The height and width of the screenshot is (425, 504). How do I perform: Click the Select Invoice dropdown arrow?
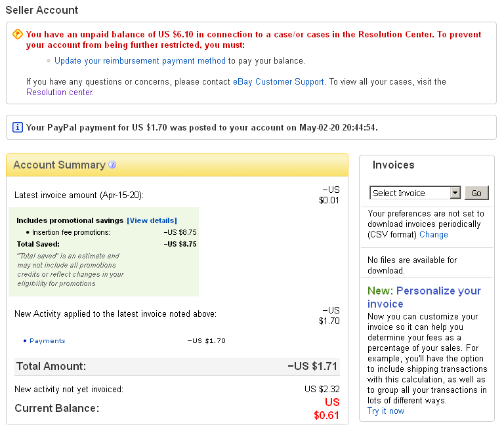coord(455,193)
